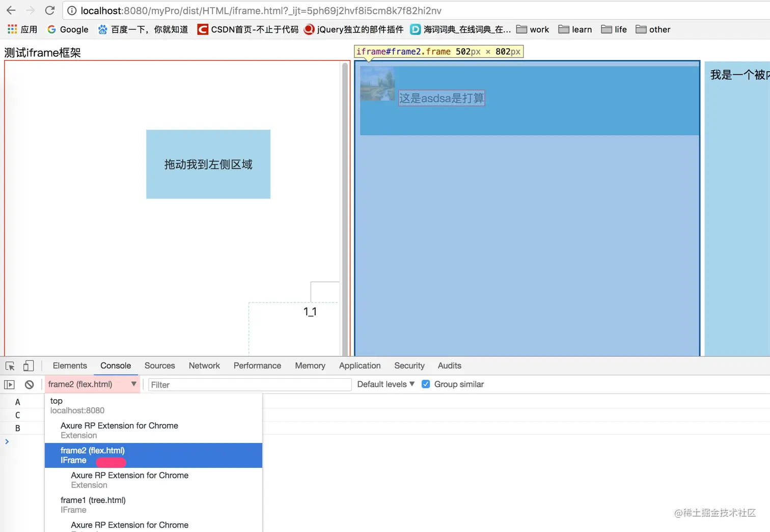The width and height of the screenshot is (770, 532).
Task: Open the life bookmark folder
Action: click(x=614, y=30)
